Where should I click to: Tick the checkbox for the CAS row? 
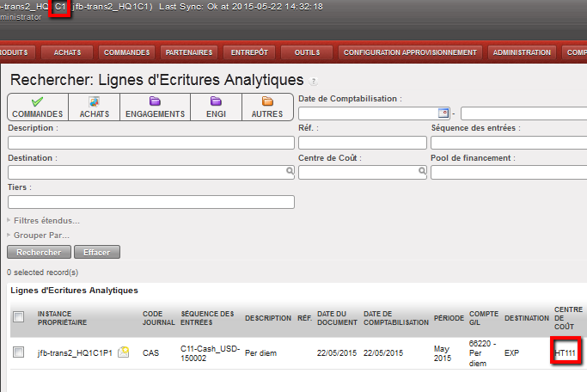click(x=19, y=352)
